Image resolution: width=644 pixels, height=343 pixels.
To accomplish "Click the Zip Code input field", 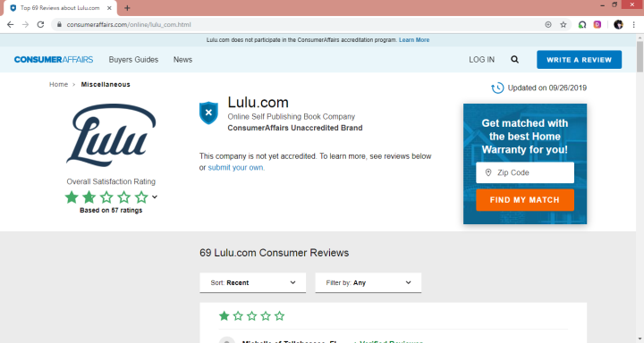I will [525, 172].
